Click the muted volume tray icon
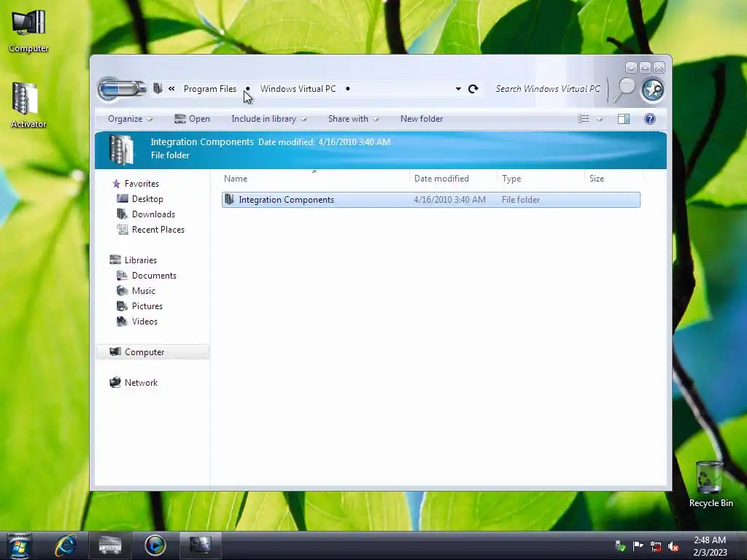 coord(673,546)
